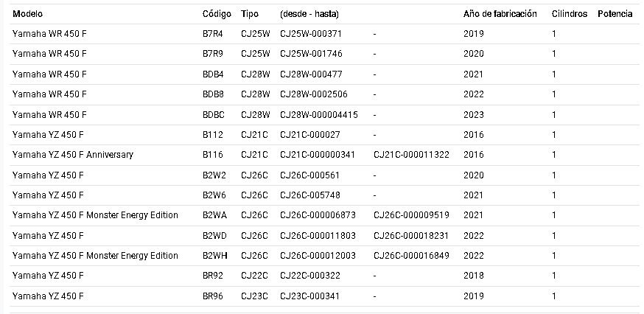Click end frame number CJ21C-000011322
644x314 pixels.
411,155
